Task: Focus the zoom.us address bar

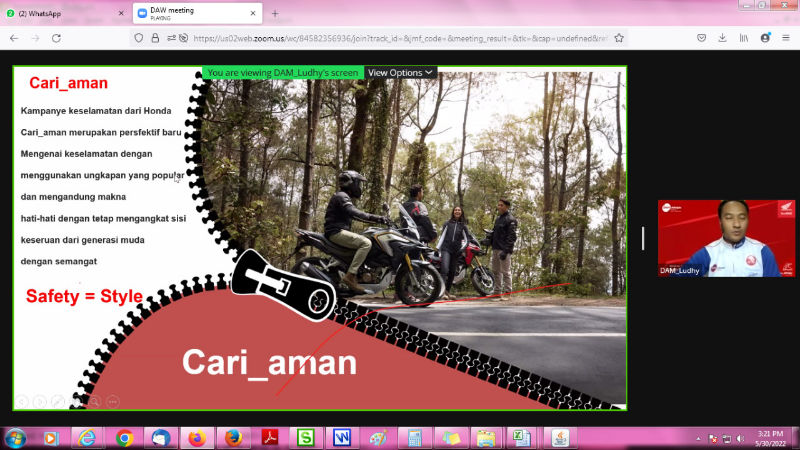Action: click(401, 38)
